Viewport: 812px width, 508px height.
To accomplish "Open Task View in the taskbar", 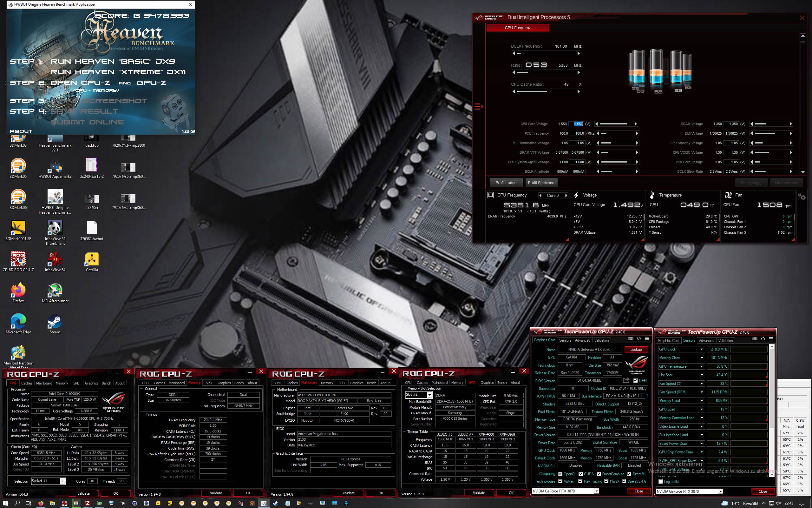I will [29, 503].
